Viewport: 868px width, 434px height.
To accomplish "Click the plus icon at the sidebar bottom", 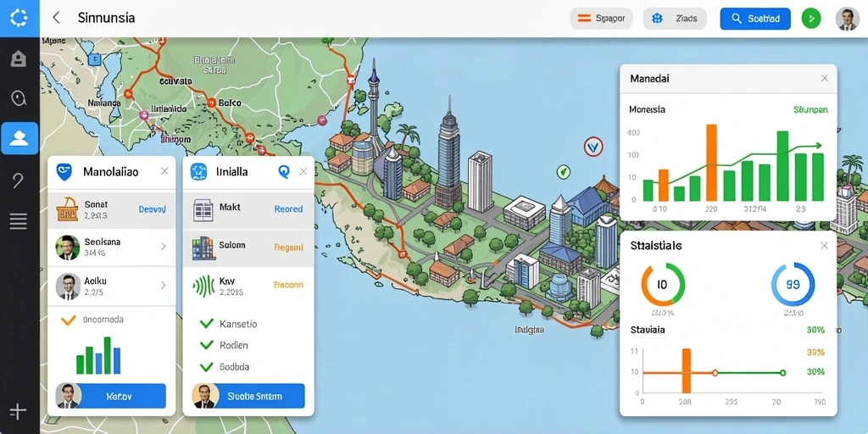I will [x=18, y=411].
